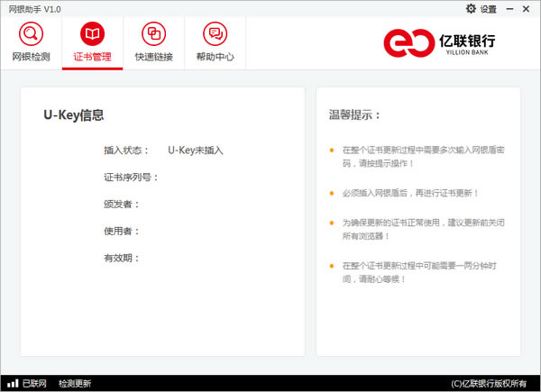
Task: Open the 快速链接 tab label
Action: (153, 57)
